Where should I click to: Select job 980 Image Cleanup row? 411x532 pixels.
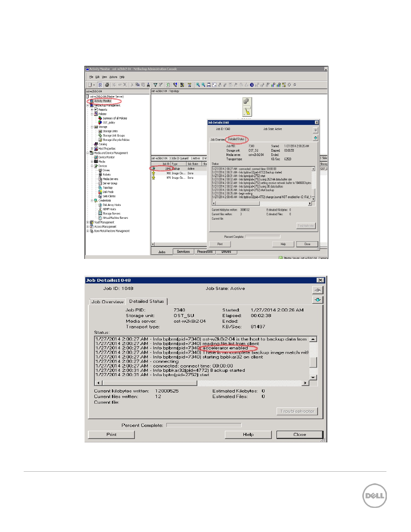179,173
